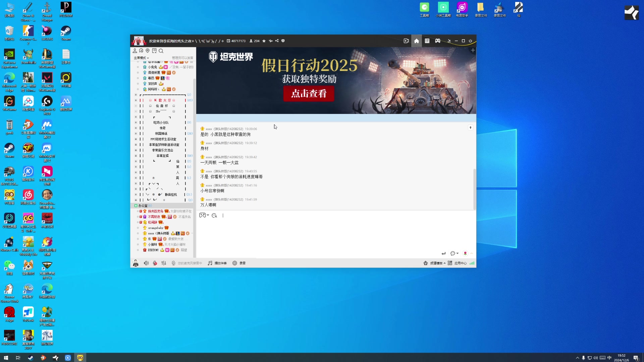
Task: Select the PFC绝地求生活动室 channel
Action: pyautogui.click(x=163, y=139)
